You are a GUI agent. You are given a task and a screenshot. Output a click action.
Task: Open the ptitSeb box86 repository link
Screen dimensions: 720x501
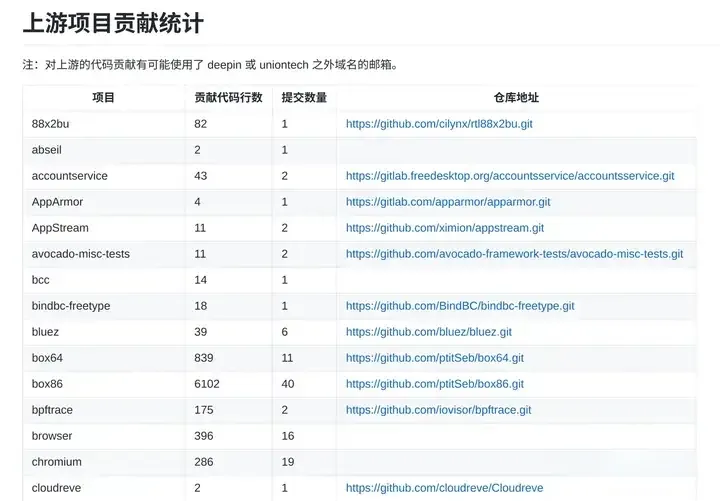pyautogui.click(x=434, y=384)
